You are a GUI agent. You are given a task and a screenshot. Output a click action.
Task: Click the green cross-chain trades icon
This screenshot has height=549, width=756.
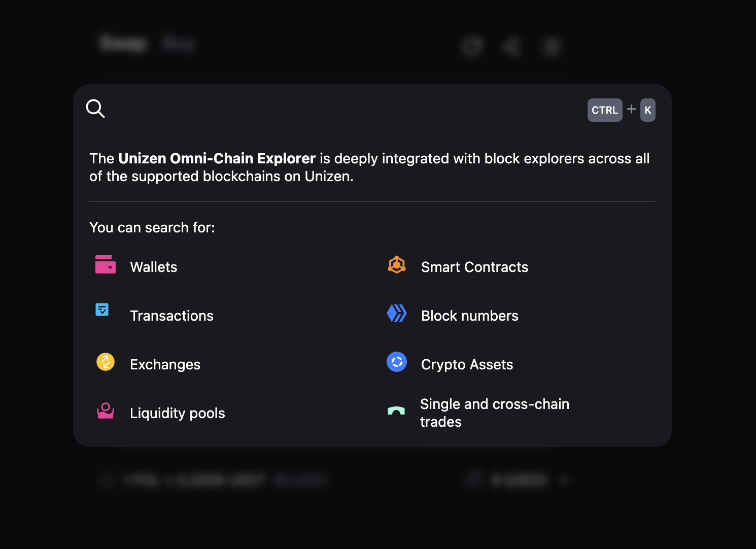pos(396,411)
